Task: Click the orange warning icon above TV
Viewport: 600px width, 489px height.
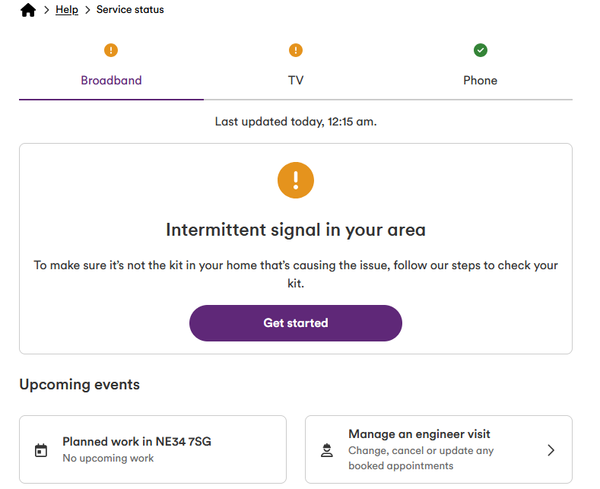Action: point(296,50)
